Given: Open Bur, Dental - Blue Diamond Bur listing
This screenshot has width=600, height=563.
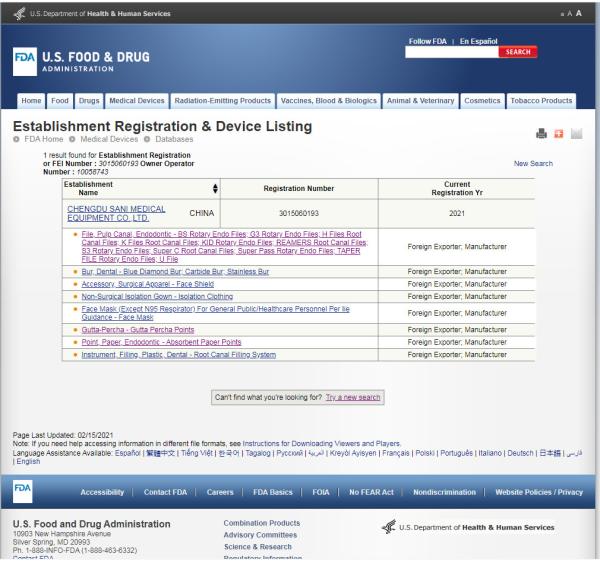Looking at the screenshot, I should 175,271.
